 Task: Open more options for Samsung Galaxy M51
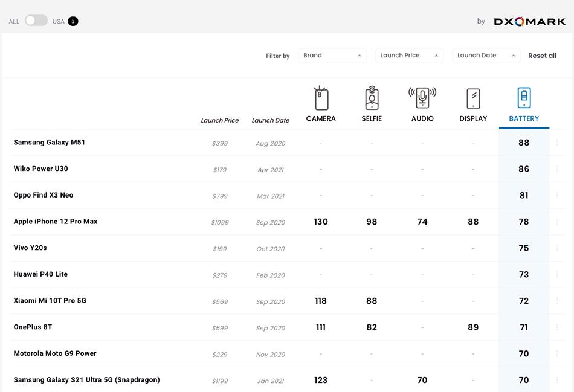[557, 143]
